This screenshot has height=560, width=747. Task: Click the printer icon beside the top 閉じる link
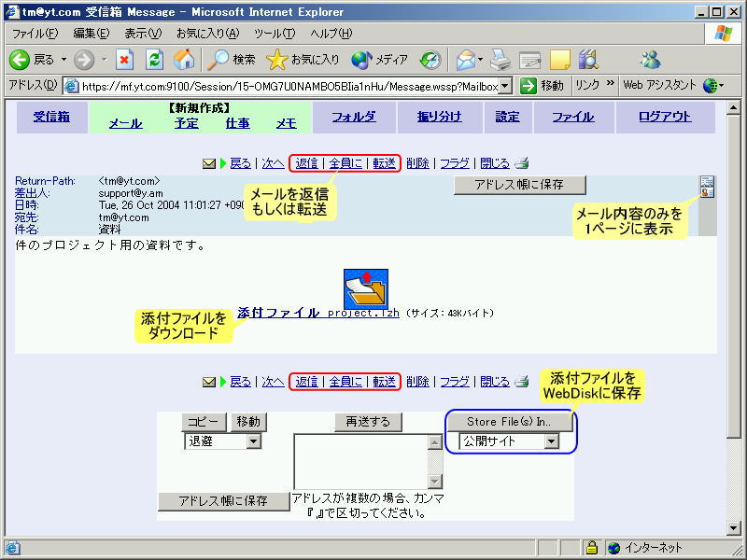522,163
